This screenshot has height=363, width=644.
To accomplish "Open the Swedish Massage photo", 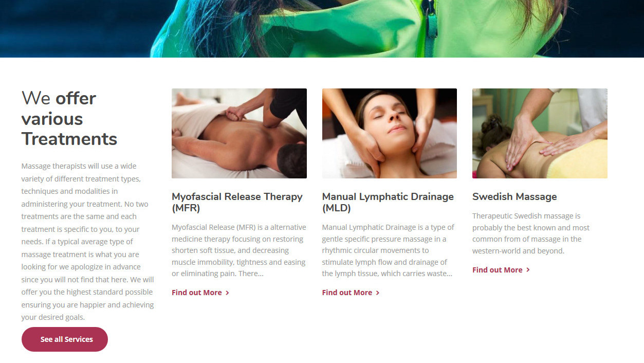I will point(540,134).
